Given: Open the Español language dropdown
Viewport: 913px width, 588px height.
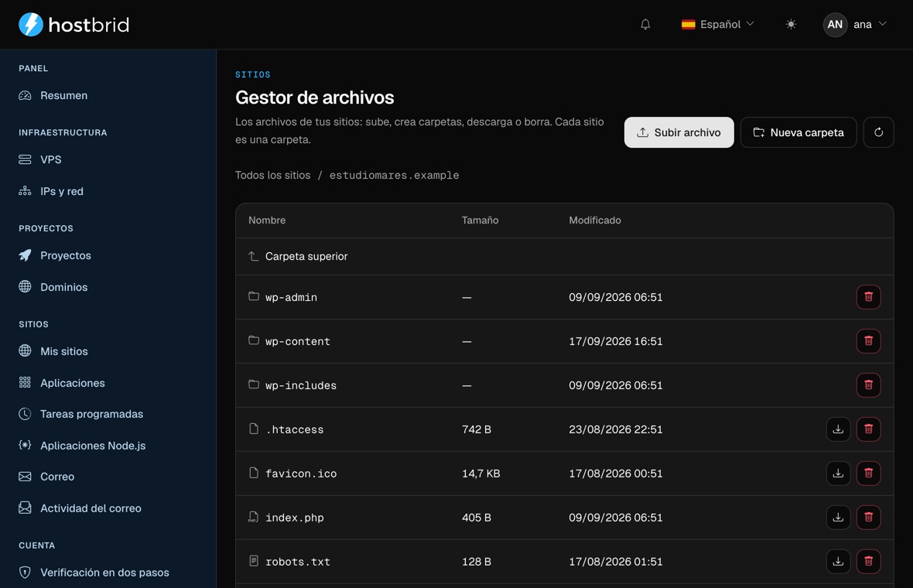Looking at the screenshot, I should [x=718, y=25].
